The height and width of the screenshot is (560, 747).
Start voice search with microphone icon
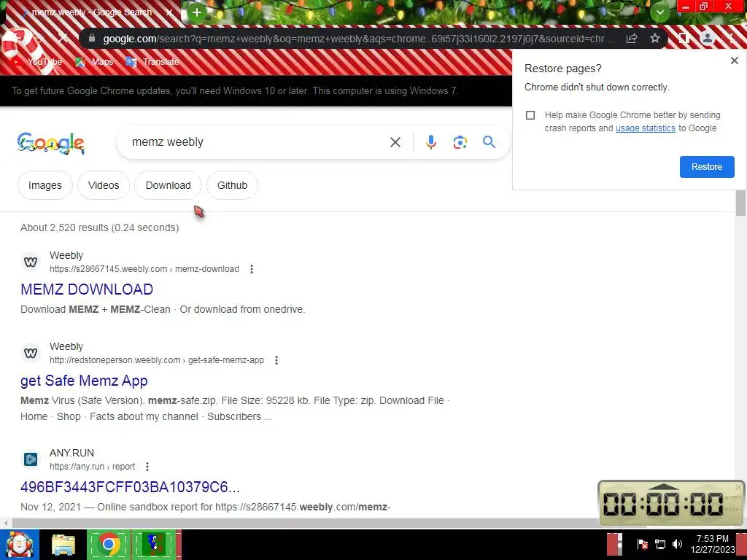[431, 142]
